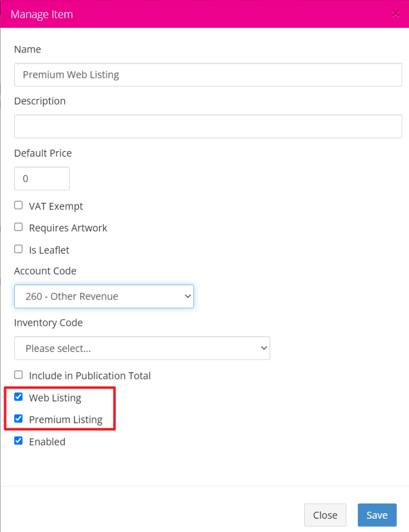Disable the Enabled checkbox

pos(18,441)
